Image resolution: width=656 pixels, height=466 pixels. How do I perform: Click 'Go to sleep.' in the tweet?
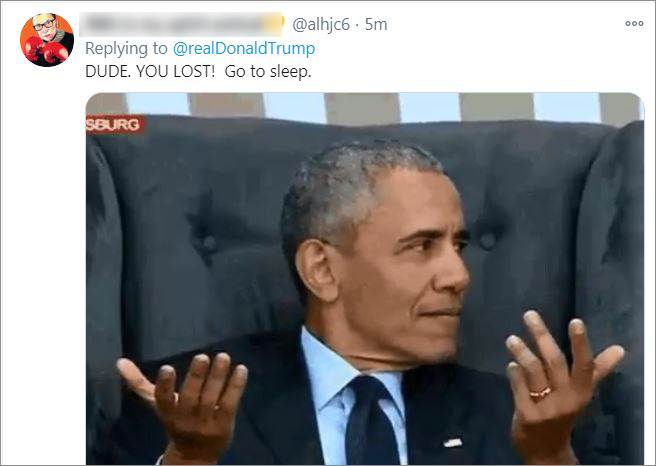[x=268, y=72]
